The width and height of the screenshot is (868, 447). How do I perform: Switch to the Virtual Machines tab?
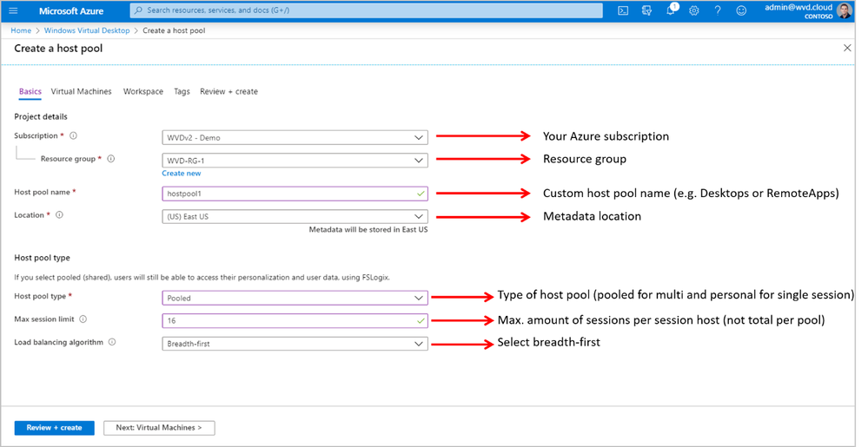pos(82,92)
